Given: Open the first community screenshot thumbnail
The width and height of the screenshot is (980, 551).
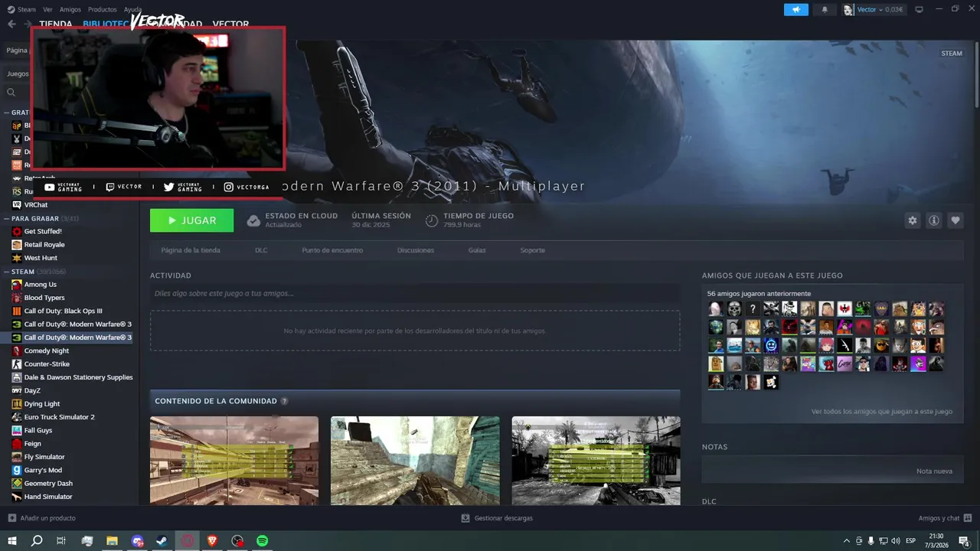Looking at the screenshot, I should click(x=234, y=461).
